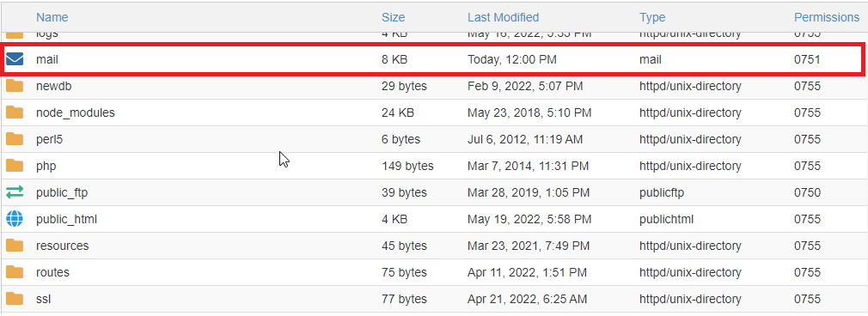Image resolution: width=868 pixels, height=316 pixels.
Task: Click the 0750 permissions of public_ftp
Action: pyautogui.click(x=807, y=192)
